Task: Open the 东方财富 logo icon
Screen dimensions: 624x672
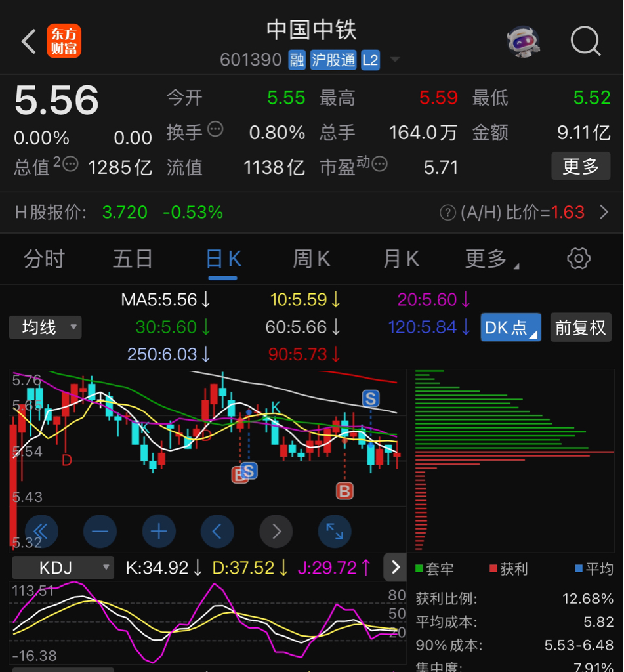Action: 64,41
